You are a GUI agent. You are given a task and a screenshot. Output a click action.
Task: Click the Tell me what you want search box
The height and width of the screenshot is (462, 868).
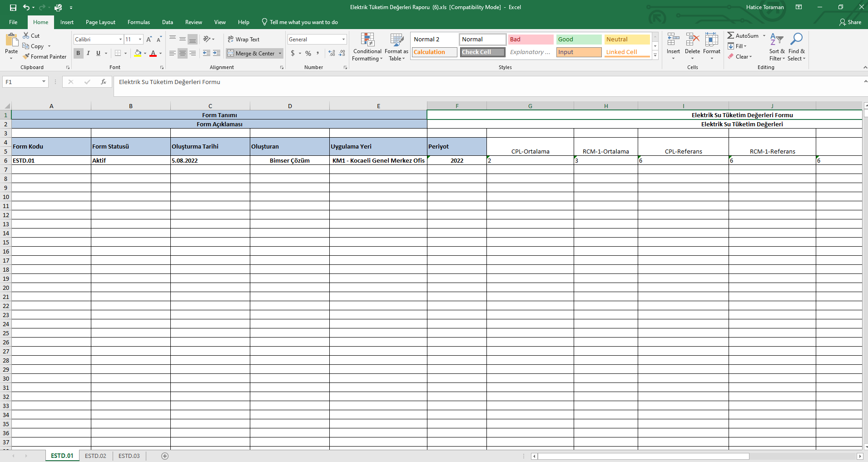pos(303,22)
